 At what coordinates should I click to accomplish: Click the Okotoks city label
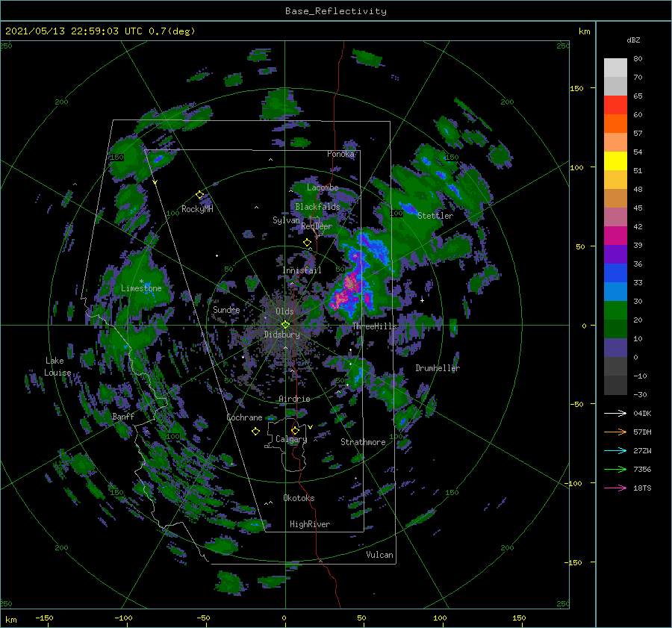pyautogui.click(x=299, y=498)
